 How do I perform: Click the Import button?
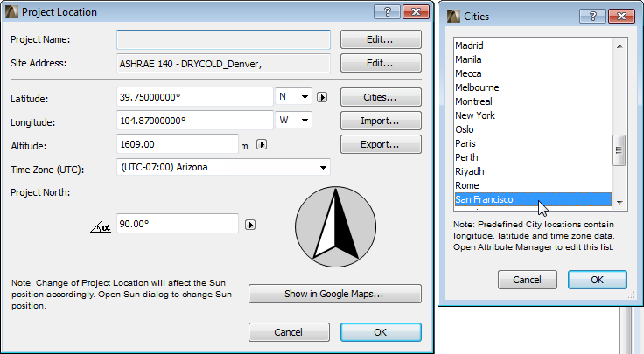tap(381, 121)
